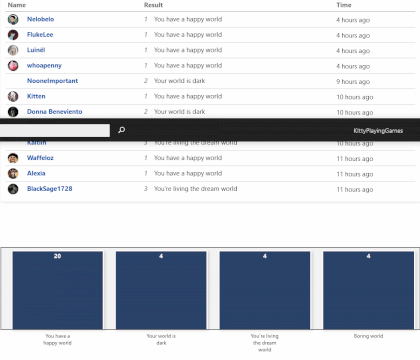
Task: Click BlackSage1728's '11 hours ago' timestamp
Action: 355,190
